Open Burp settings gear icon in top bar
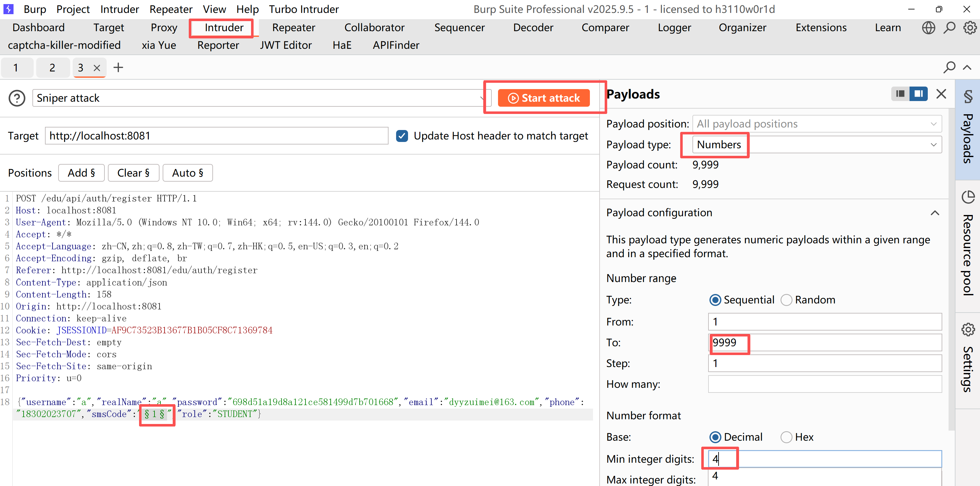Screen dimensions: 980x486 pos(970,28)
